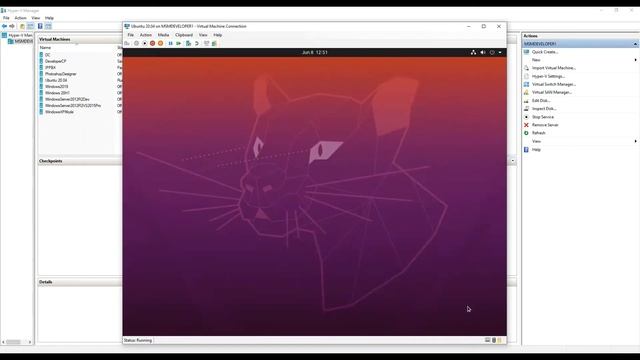
Task: Select the Windows 20H1 virtual machine row
Action: point(80,93)
